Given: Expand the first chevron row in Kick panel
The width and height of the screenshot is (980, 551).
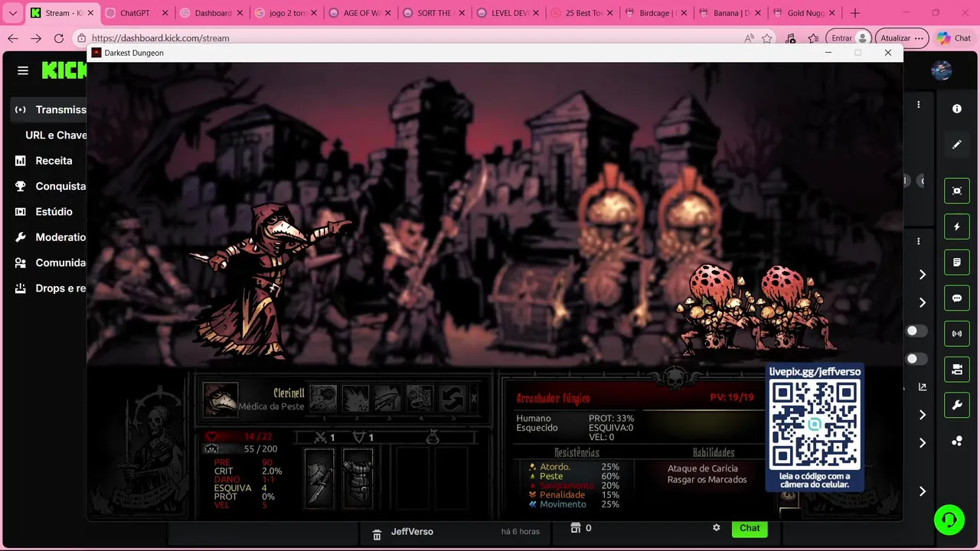Looking at the screenshot, I should 923,275.
